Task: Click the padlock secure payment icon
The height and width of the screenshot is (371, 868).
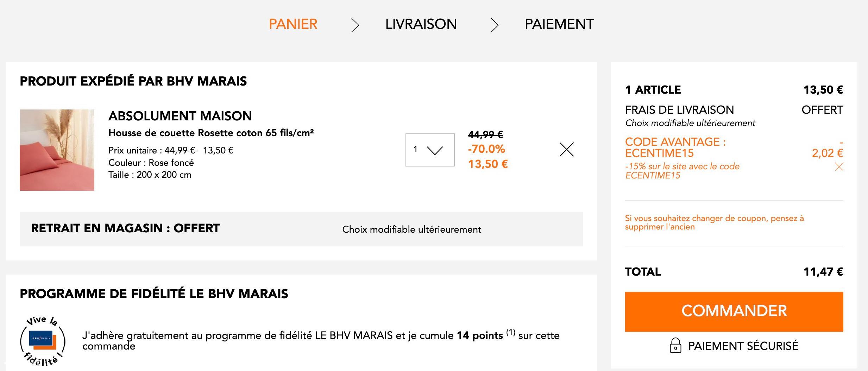Action: click(675, 346)
